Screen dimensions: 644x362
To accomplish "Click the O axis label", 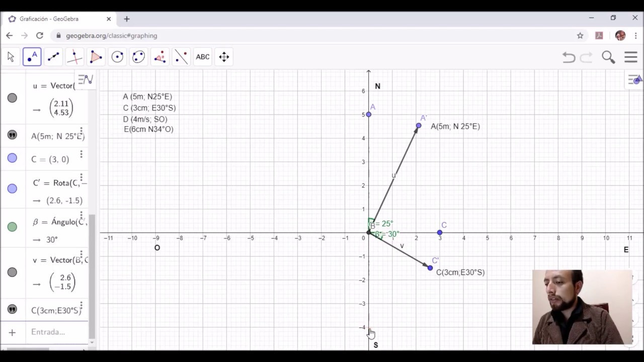I will pyautogui.click(x=157, y=248).
